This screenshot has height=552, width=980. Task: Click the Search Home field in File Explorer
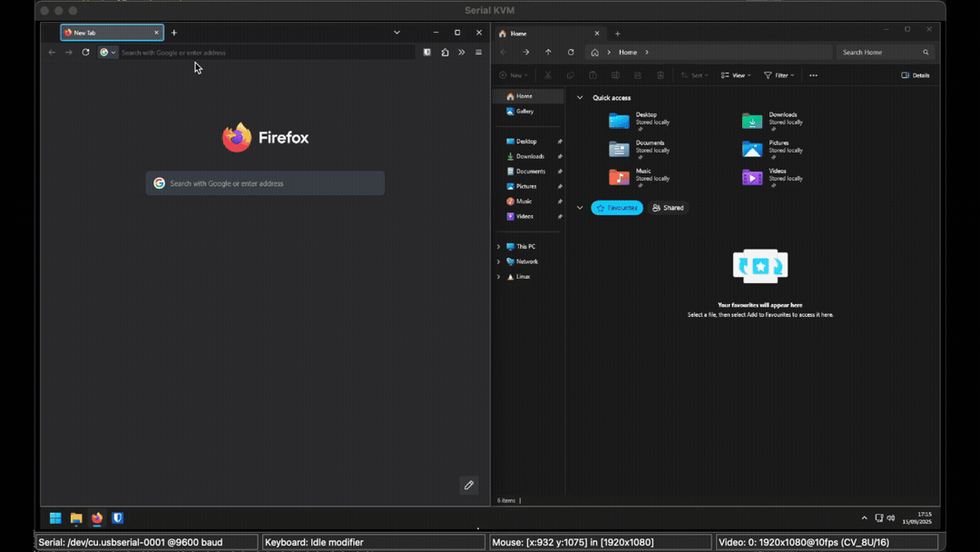point(880,53)
